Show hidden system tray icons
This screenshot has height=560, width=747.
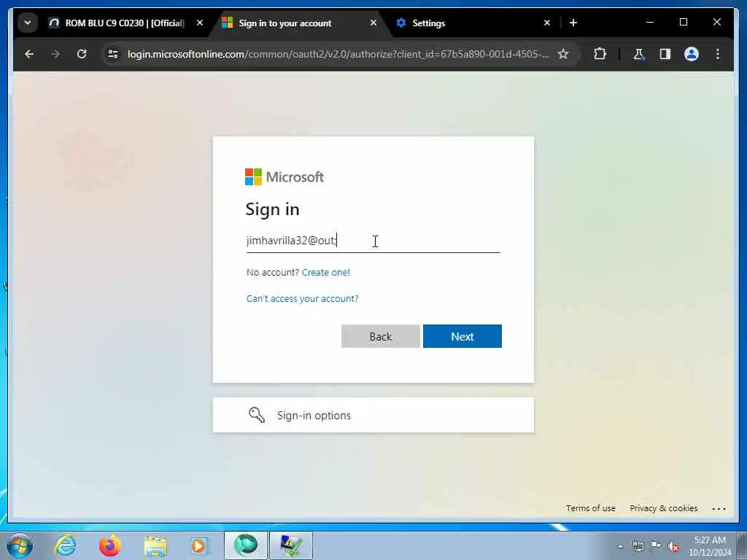[620, 547]
